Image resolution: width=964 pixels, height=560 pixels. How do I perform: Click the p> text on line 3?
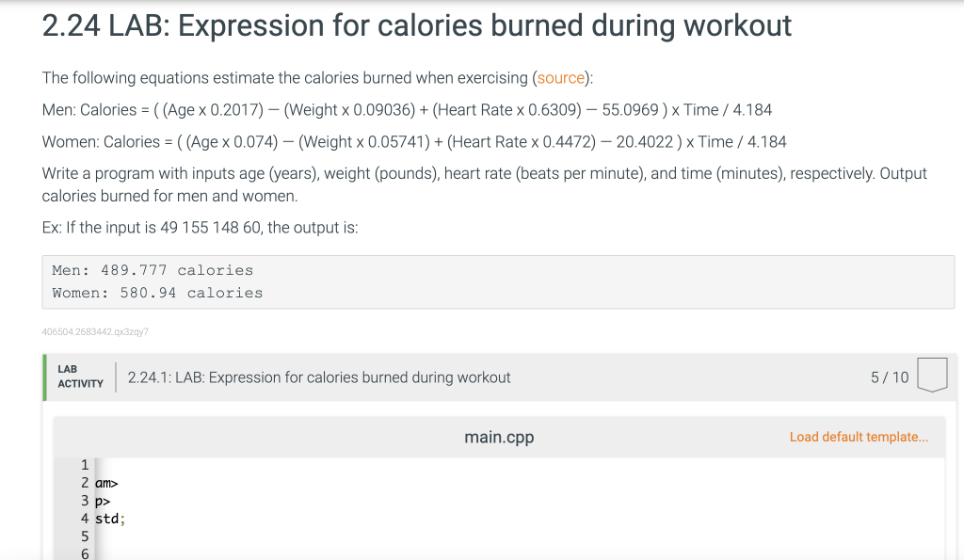point(101,500)
